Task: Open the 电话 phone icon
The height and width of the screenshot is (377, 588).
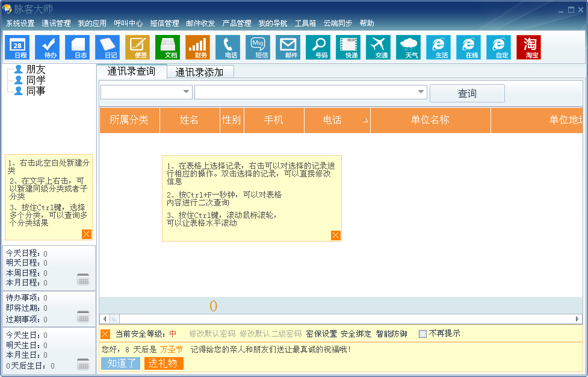Action: click(228, 47)
